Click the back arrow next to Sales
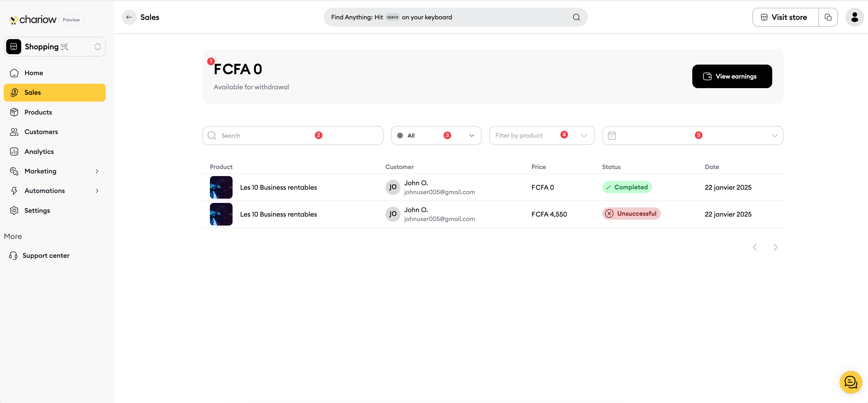The height and width of the screenshot is (403, 868). pyautogui.click(x=129, y=17)
